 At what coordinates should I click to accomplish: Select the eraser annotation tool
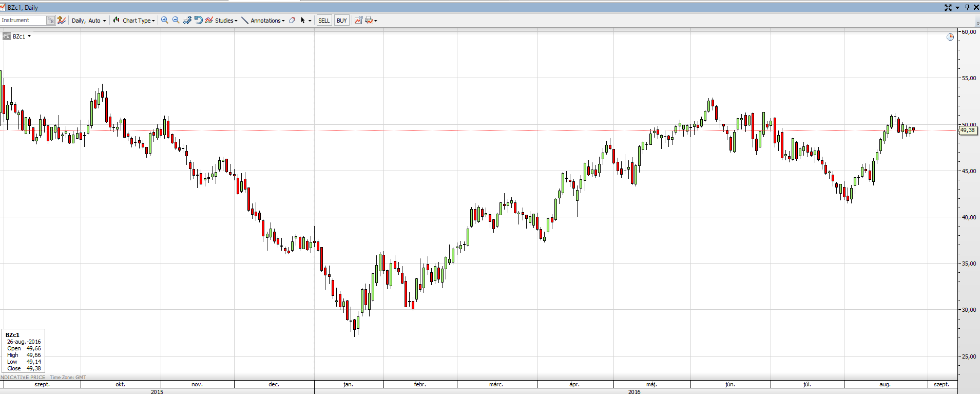[292, 20]
